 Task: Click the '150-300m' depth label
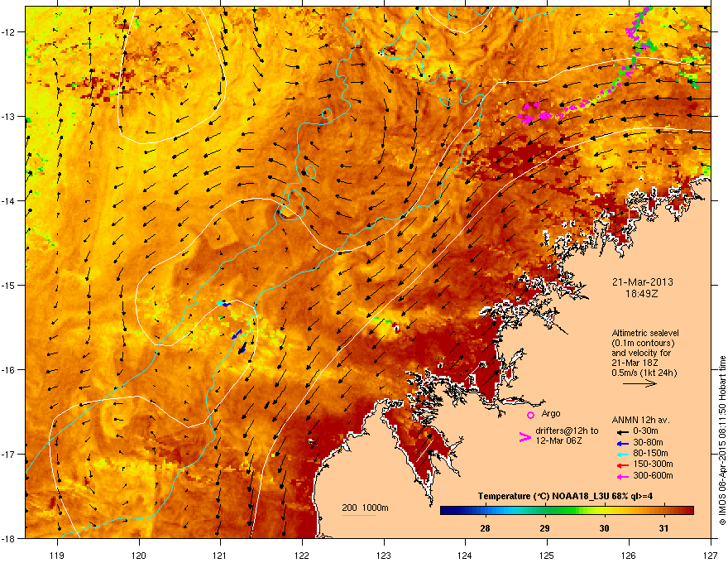click(653, 464)
